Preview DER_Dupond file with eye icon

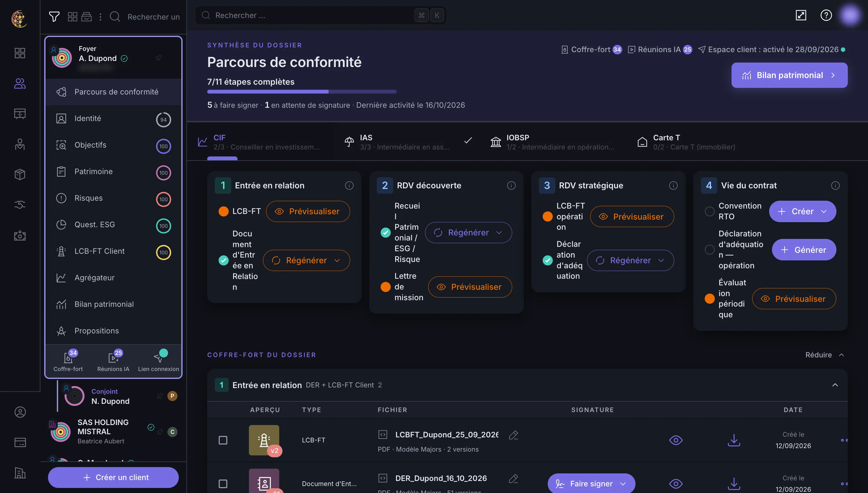[x=676, y=484]
